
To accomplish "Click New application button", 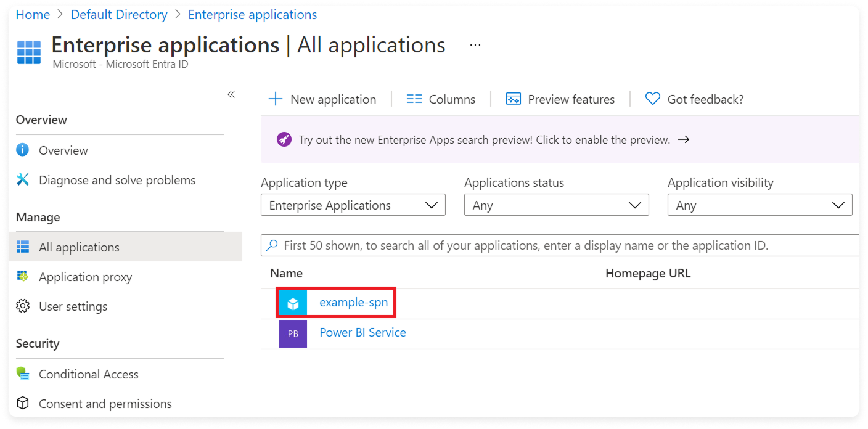I will pyautogui.click(x=322, y=99).
